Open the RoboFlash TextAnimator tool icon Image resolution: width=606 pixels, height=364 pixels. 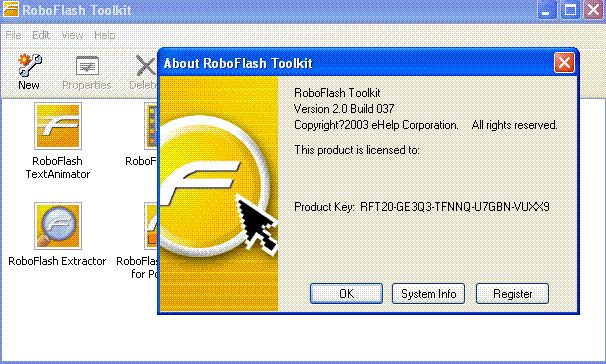58,126
